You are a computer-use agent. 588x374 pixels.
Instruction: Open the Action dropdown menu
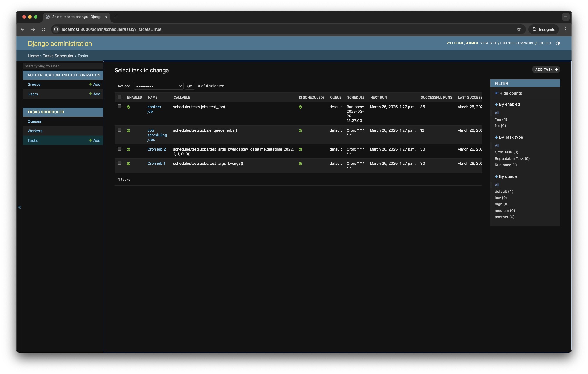(159, 86)
